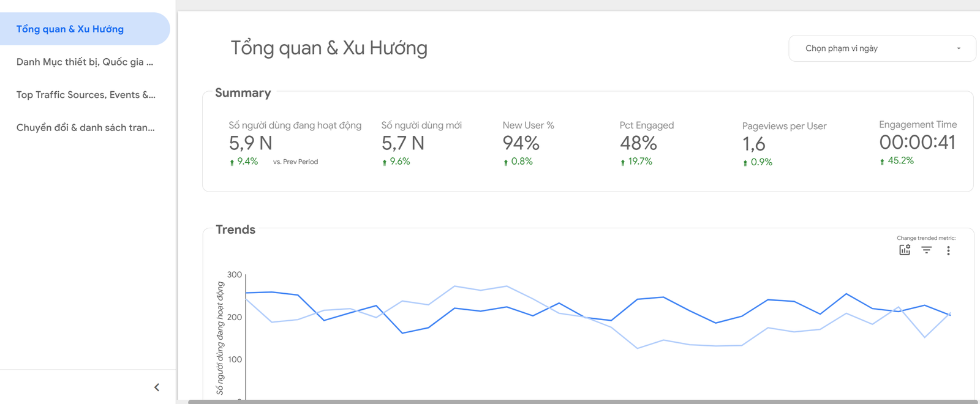Click the 48% Pct Engaged value

point(638,143)
